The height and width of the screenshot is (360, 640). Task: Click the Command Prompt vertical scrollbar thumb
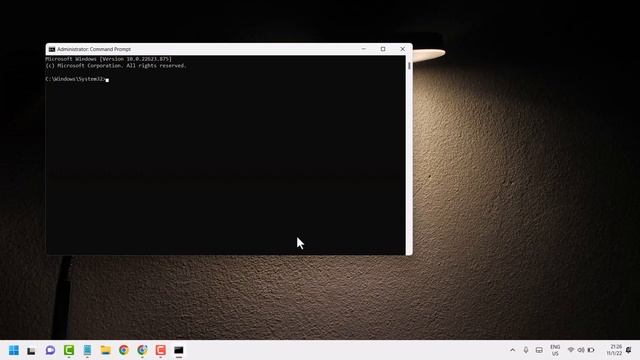(409, 66)
